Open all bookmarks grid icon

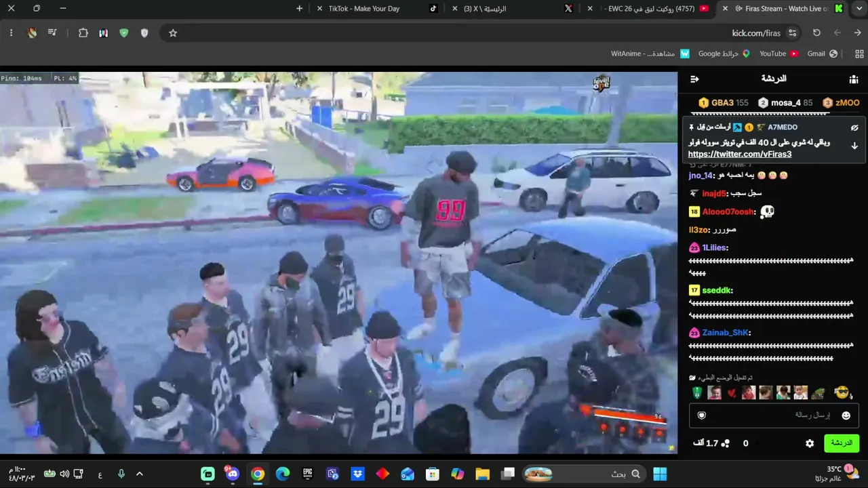(860, 54)
